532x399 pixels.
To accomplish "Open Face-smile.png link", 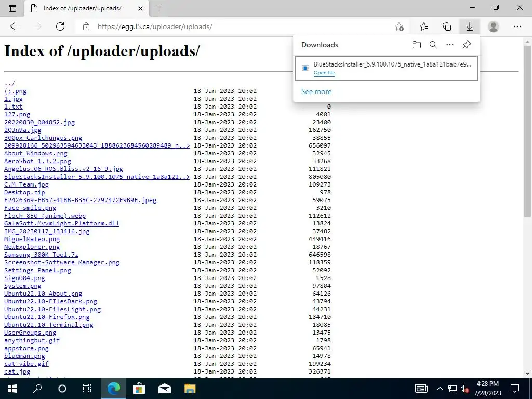I will tap(30, 208).
